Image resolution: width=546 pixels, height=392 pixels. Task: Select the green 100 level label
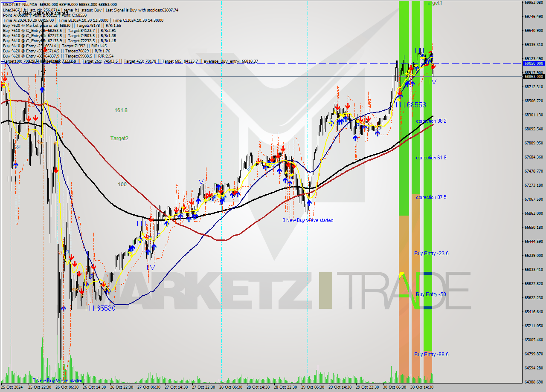click(122, 184)
